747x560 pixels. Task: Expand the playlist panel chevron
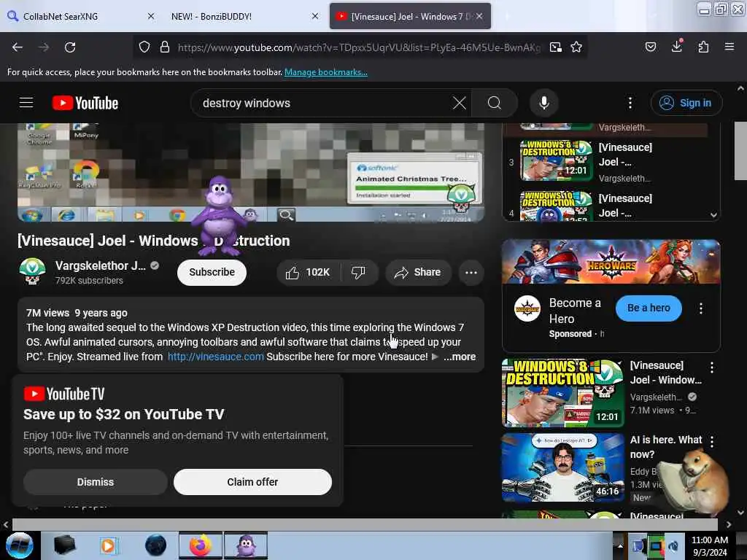pyautogui.click(x=713, y=215)
